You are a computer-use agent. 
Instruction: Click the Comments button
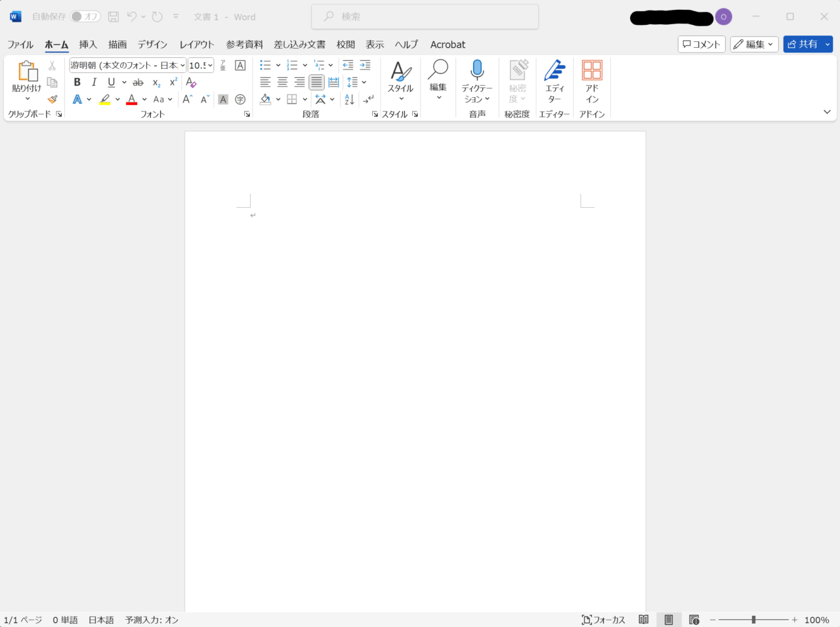(702, 44)
